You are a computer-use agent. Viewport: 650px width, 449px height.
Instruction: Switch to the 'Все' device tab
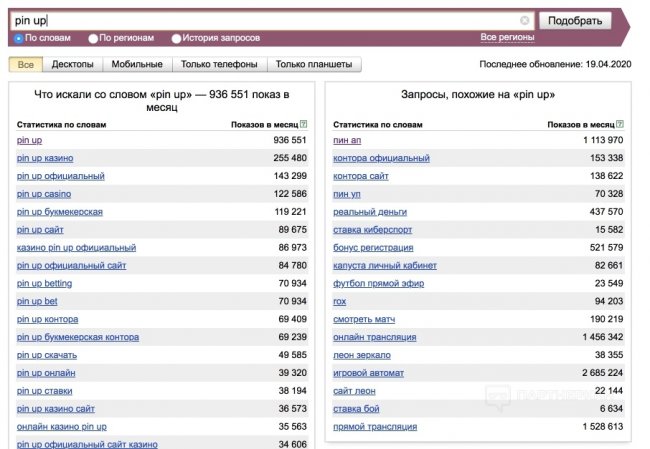pyautogui.click(x=25, y=65)
